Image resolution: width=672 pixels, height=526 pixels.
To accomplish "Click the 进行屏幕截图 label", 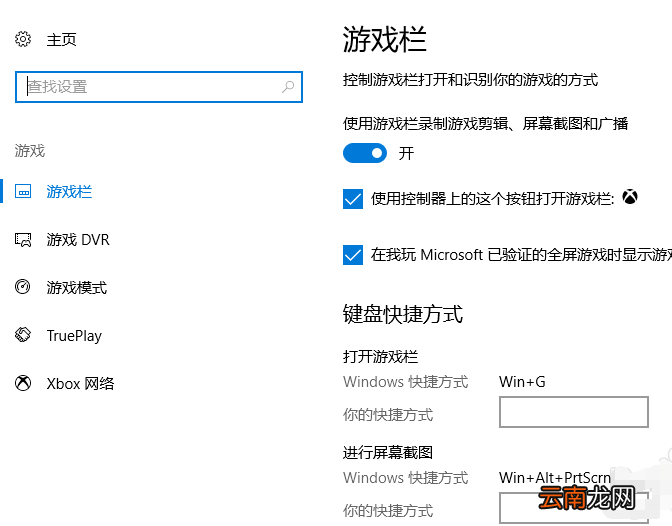I will [x=388, y=453].
